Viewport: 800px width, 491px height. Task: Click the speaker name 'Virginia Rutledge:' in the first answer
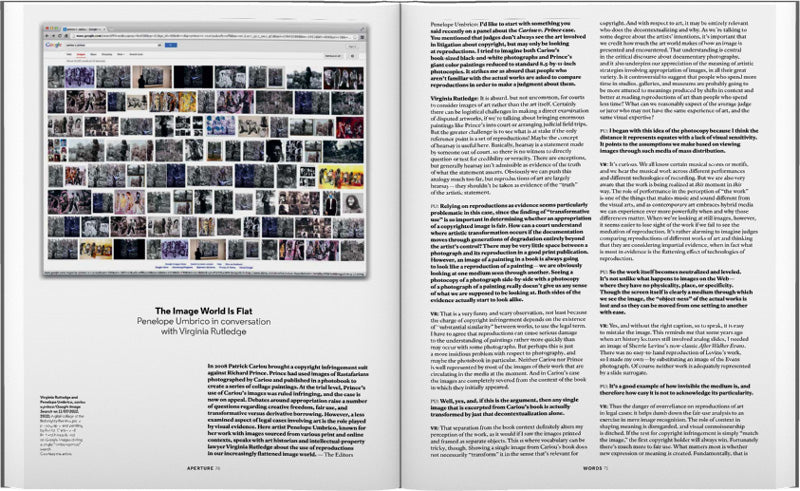pos(455,97)
